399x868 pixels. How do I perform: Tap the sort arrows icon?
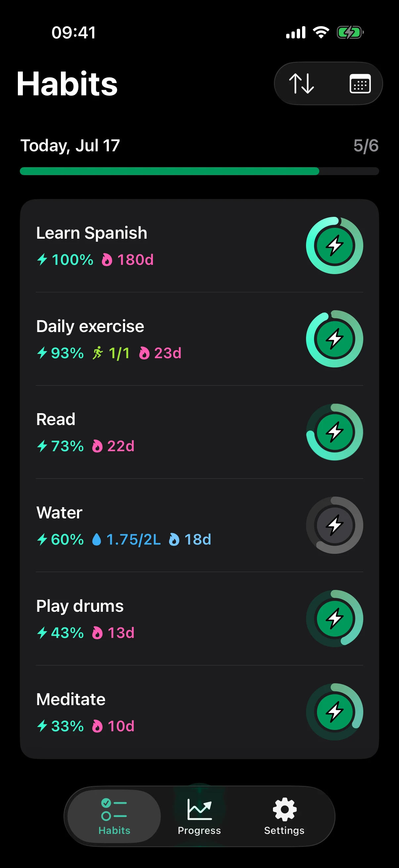(301, 83)
